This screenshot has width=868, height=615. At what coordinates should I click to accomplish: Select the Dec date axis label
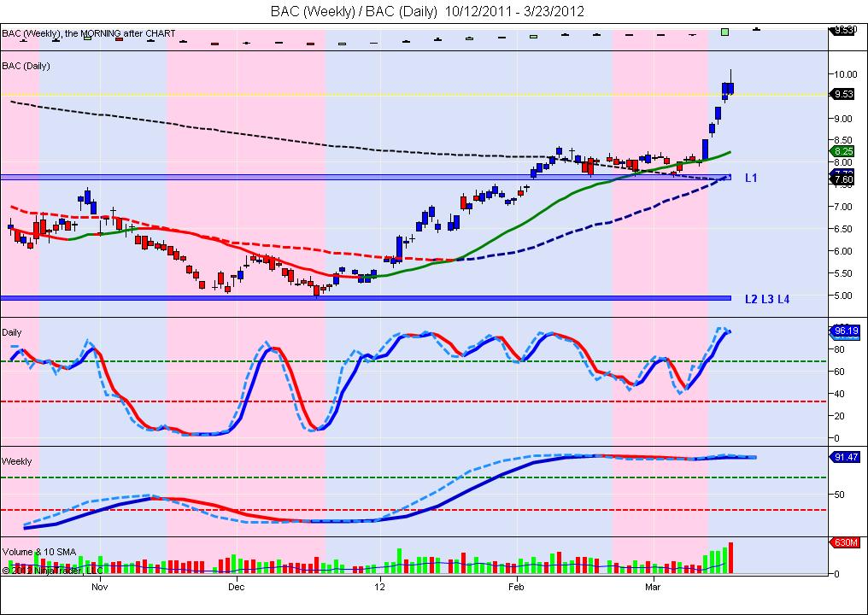pyautogui.click(x=237, y=586)
